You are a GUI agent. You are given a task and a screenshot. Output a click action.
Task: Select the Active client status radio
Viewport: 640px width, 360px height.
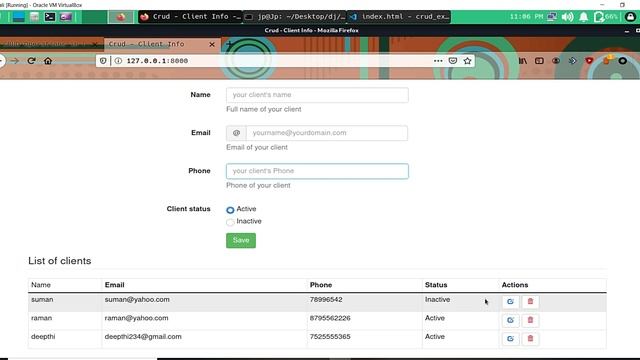tap(230, 210)
